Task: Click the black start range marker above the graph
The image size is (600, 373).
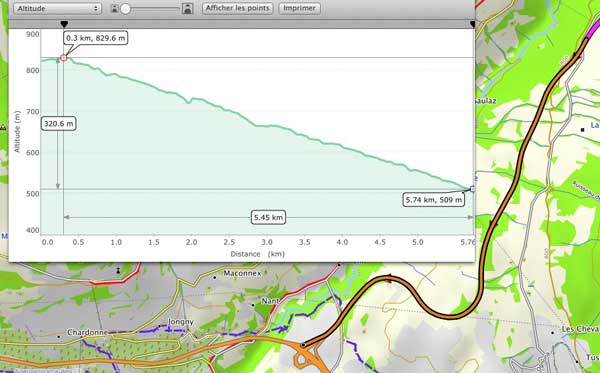Action: coord(64,24)
